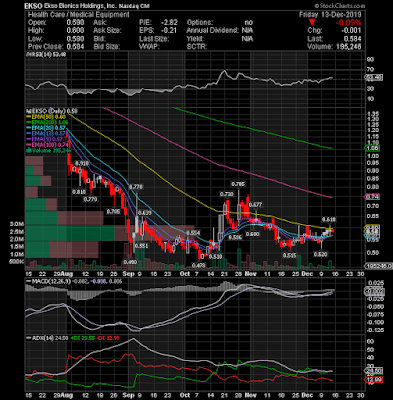Click the EPS value -0.21
The height and width of the screenshot is (400, 393).
[169, 31]
